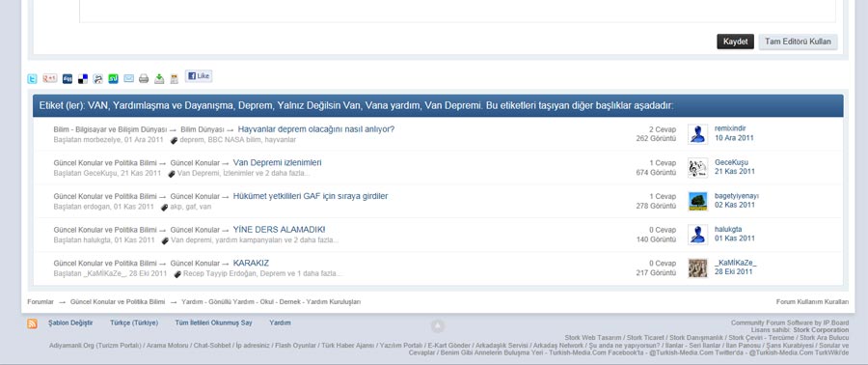Viewport: 868px width, 365px height.
Task: Open halukgta's blue silhouette avatar
Action: tap(697, 235)
